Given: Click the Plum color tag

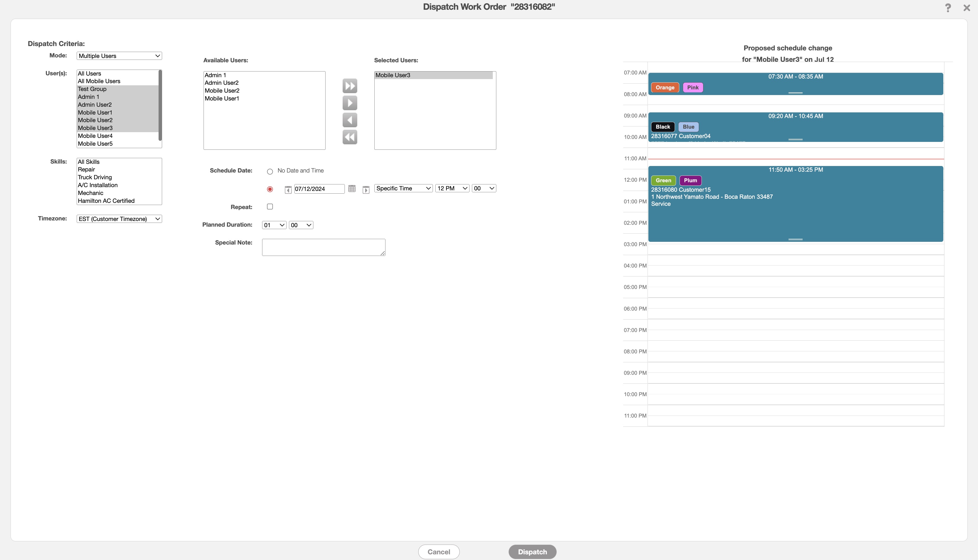Looking at the screenshot, I should [x=690, y=180].
